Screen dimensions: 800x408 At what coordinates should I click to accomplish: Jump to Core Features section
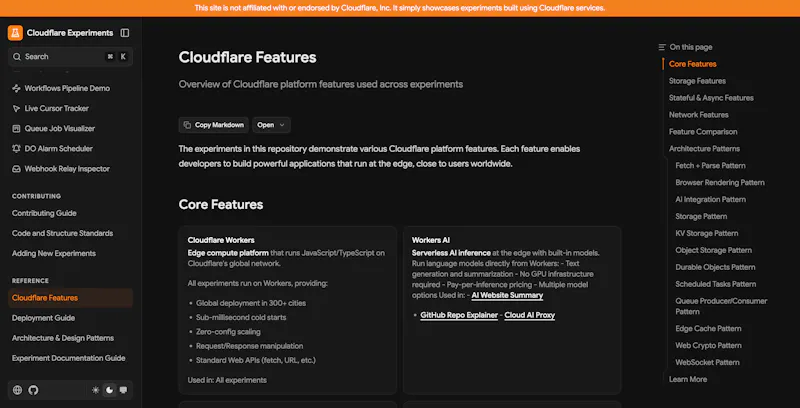pyautogui.click(x=692, y=64)
